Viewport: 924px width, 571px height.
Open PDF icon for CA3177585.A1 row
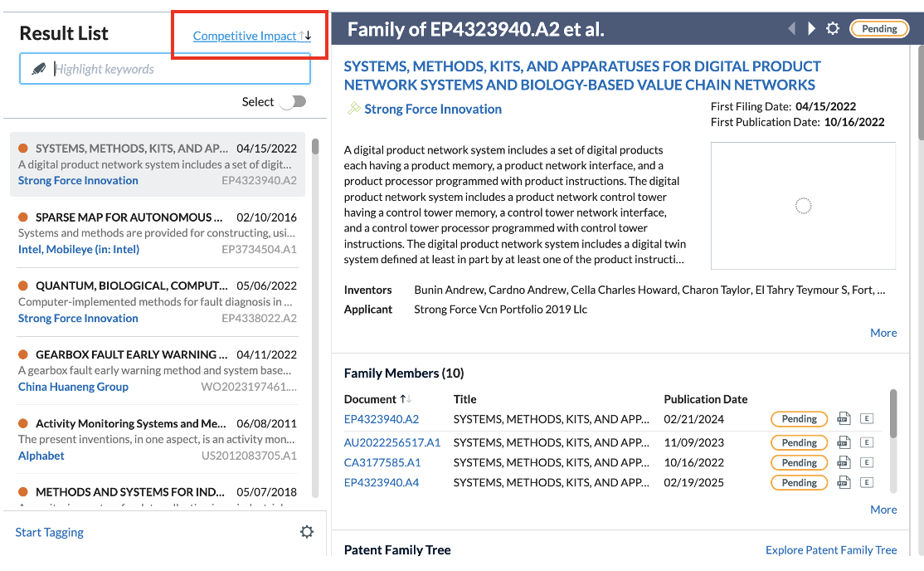844,462
